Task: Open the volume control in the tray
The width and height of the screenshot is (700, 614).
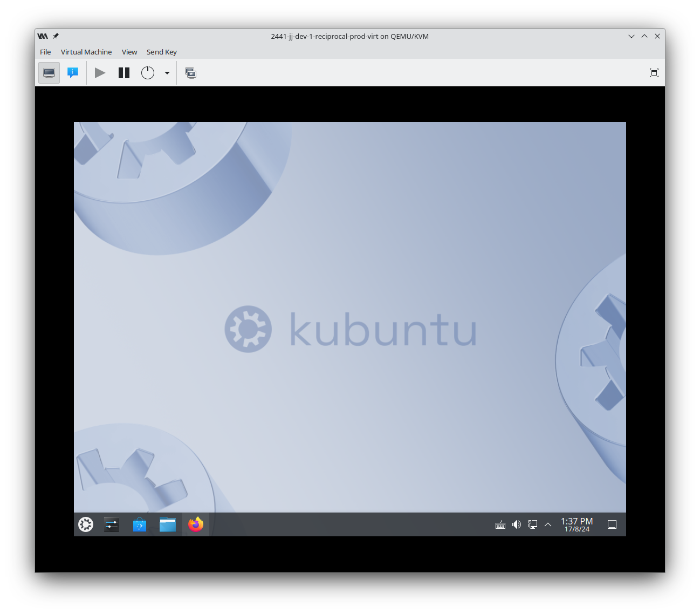Action: click(x=517, y=524)
